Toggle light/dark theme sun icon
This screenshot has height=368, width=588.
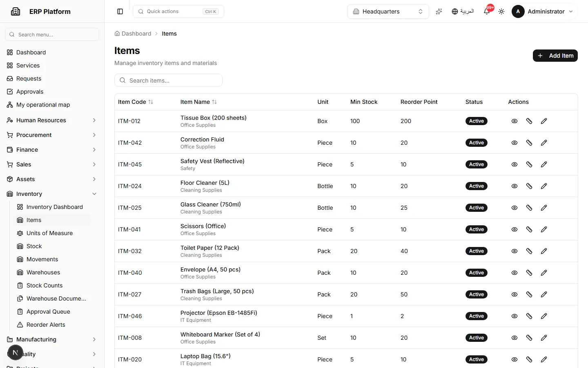pos(501,11)
